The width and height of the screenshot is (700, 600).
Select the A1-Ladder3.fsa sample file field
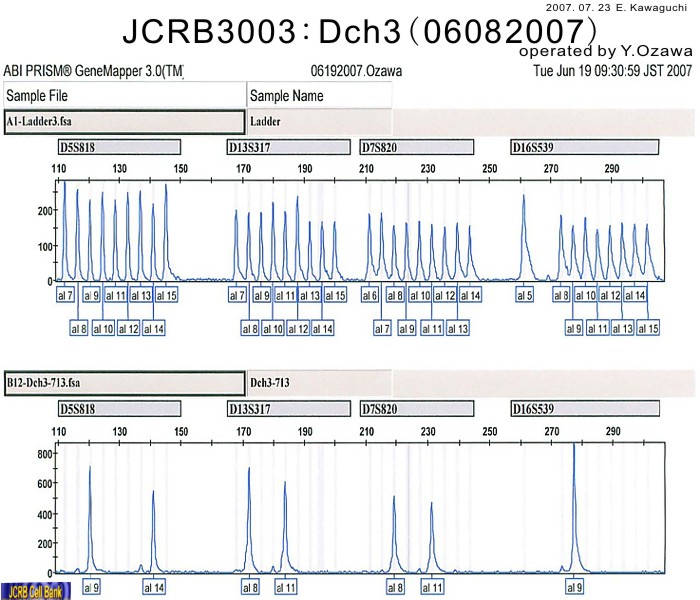[x=123, y=121]
